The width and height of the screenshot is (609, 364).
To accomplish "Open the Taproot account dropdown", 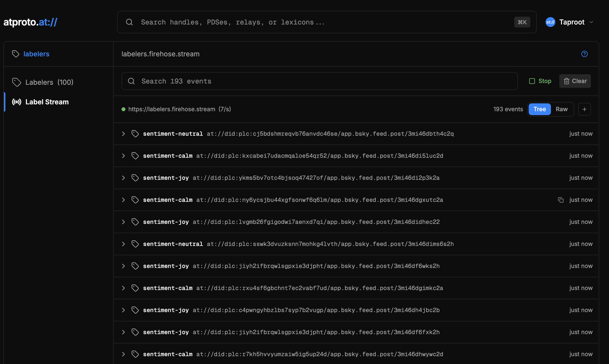I will coord(591,22).
